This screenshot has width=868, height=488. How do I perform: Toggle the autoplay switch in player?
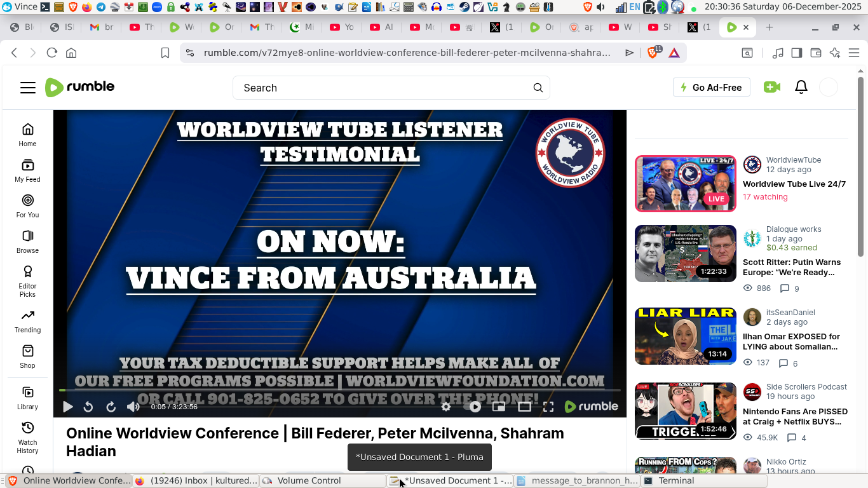473,407
